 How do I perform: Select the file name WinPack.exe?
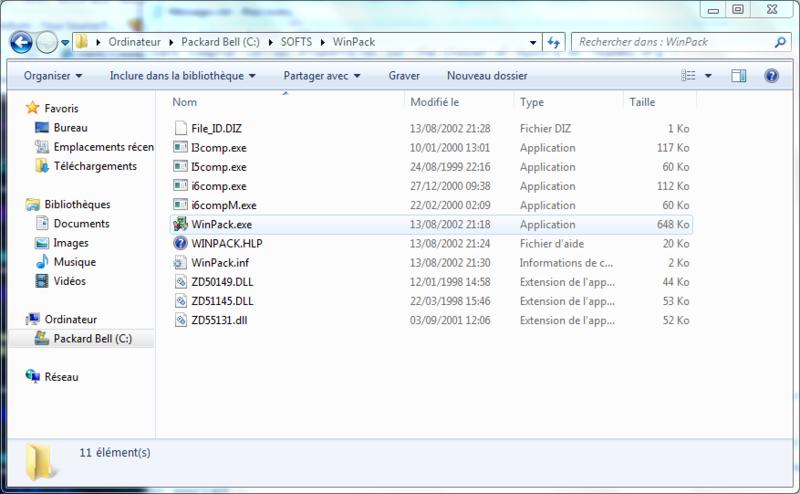click(x=221, y=225)
